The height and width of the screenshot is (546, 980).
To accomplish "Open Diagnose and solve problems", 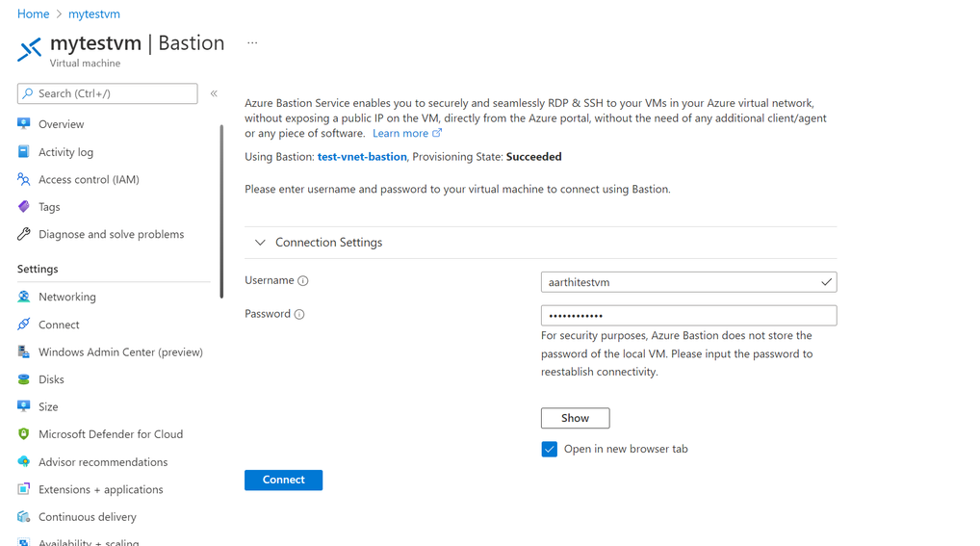I will pyautogui.click(x=114, y=234).
